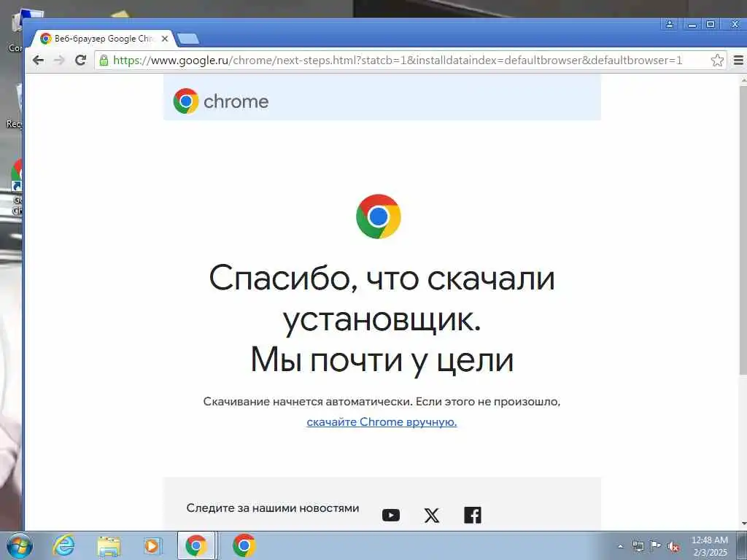747x560 pixels.
Task: Switch to the active Chrome taskbar button
Action: pyautogui.click(x=196, y=545)
